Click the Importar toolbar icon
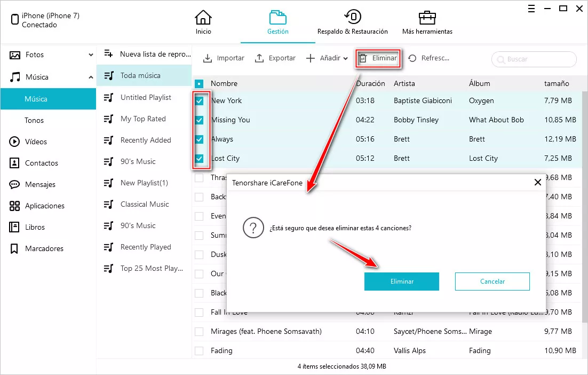The image size is (588, 375). click(x=208, y=58)
